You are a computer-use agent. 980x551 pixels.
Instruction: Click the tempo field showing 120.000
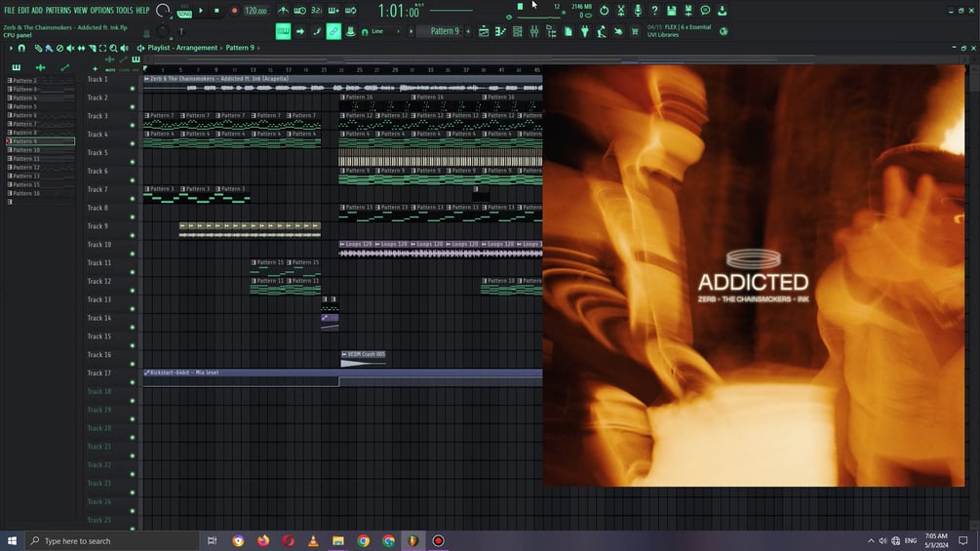coord(255,11)
